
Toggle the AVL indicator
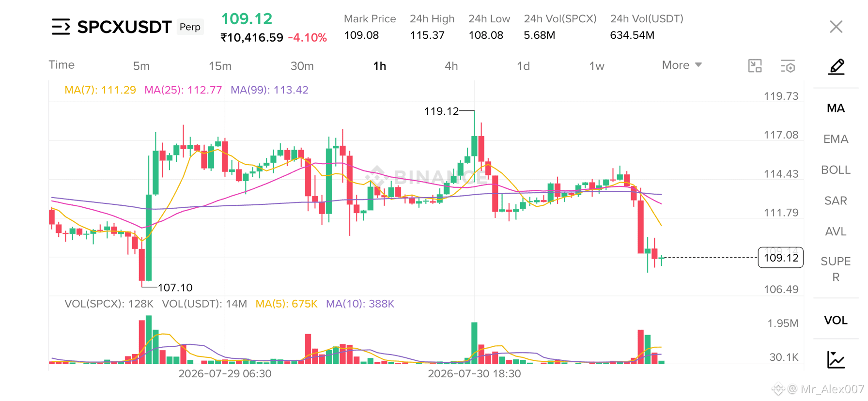[836, 231]
